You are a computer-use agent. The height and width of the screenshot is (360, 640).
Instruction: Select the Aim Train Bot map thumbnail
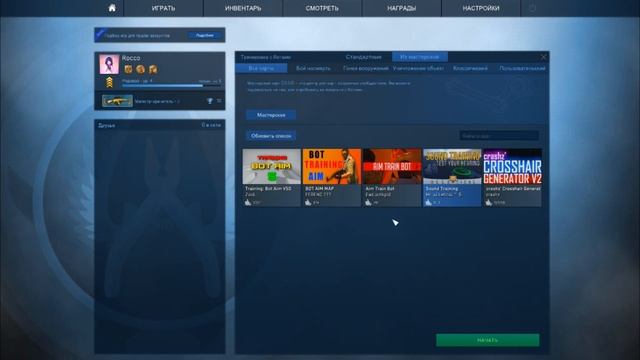click(392, 167)
